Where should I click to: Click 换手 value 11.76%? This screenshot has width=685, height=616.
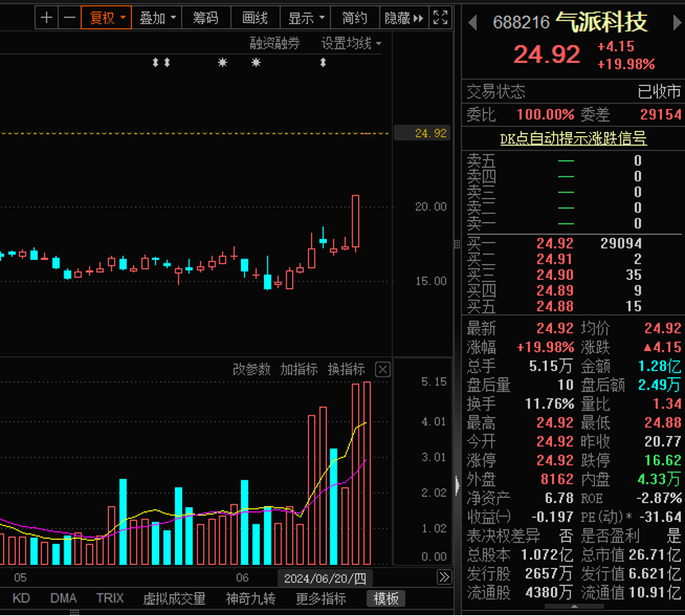[x=550, y=404]
